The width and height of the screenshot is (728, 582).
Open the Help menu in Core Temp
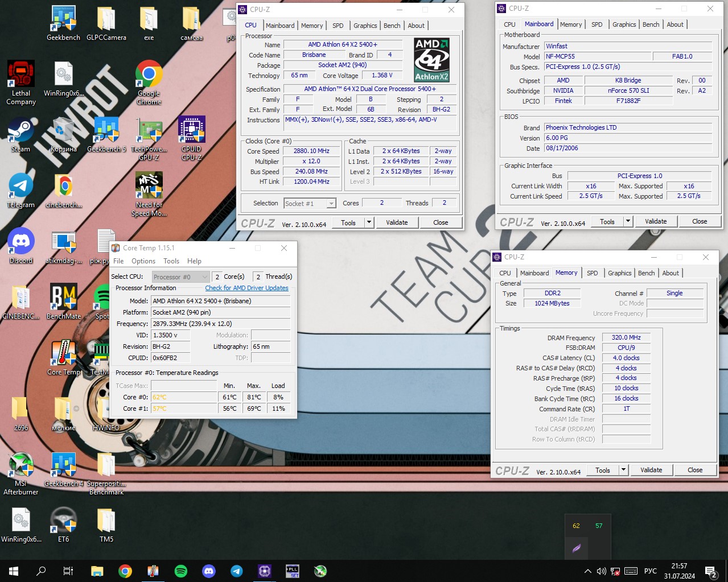(x=194, y=261)
